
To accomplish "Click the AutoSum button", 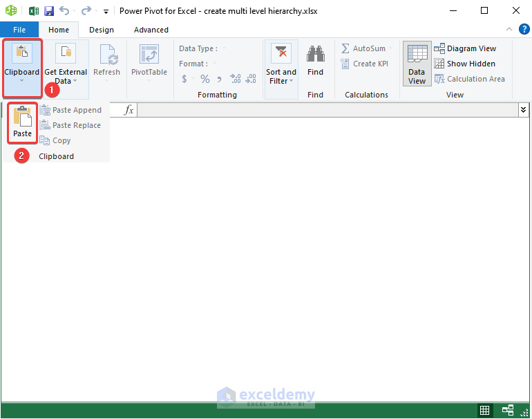I will [x=363, y=48].
